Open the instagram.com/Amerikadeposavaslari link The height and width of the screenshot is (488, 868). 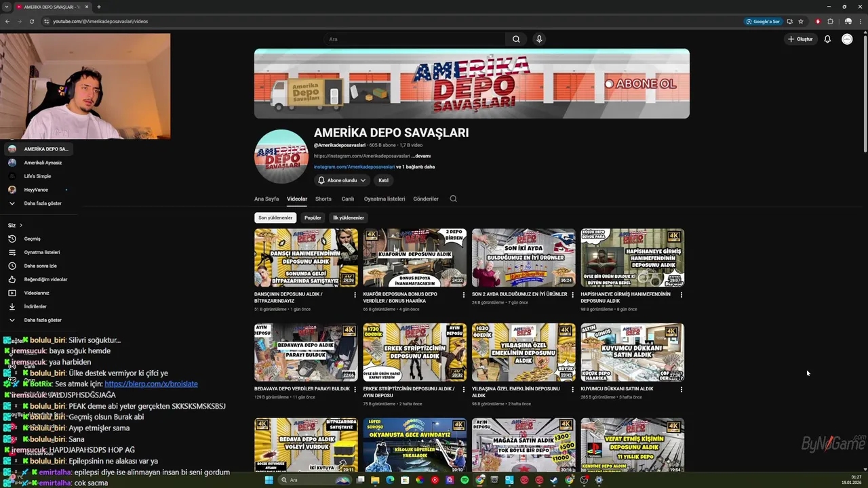tap(354, 167)
